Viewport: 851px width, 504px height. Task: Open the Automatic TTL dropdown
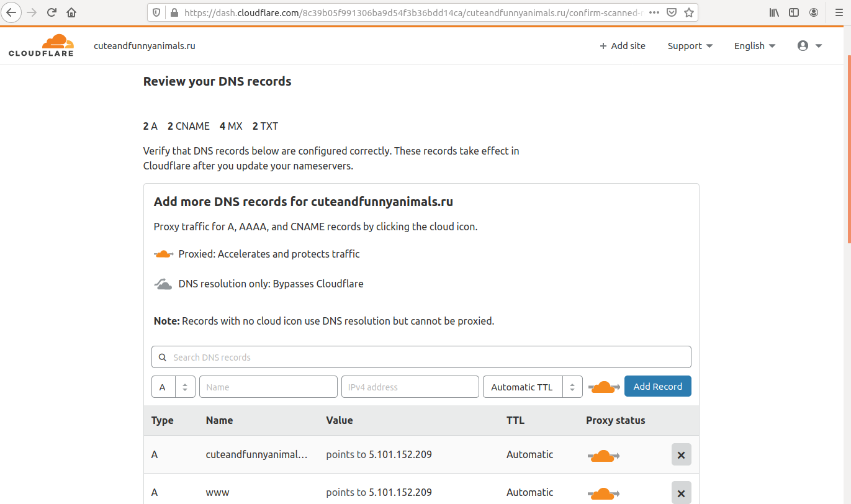pos(532,387)
